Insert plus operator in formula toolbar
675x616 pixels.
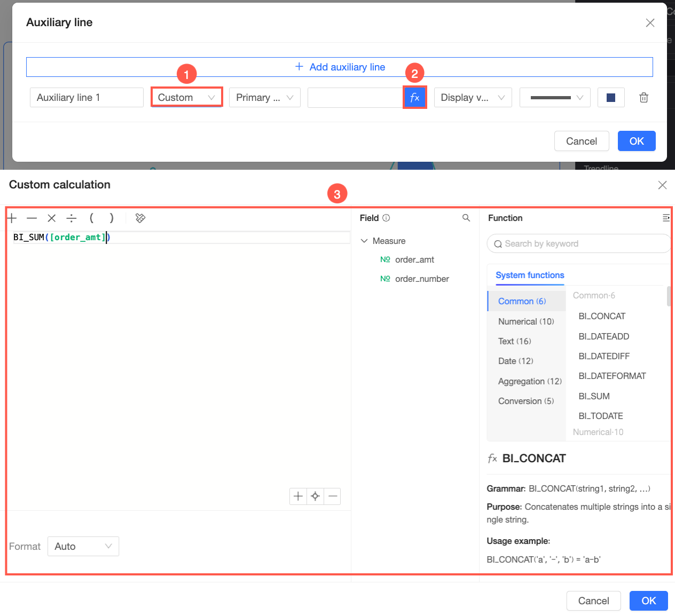pos(12,218)
